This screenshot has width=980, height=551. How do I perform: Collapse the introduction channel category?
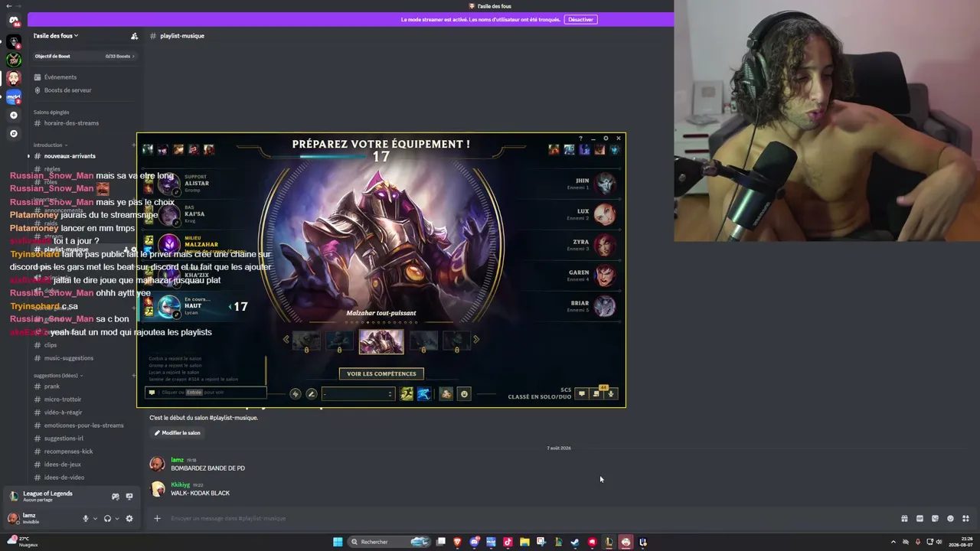click(51, 145)
